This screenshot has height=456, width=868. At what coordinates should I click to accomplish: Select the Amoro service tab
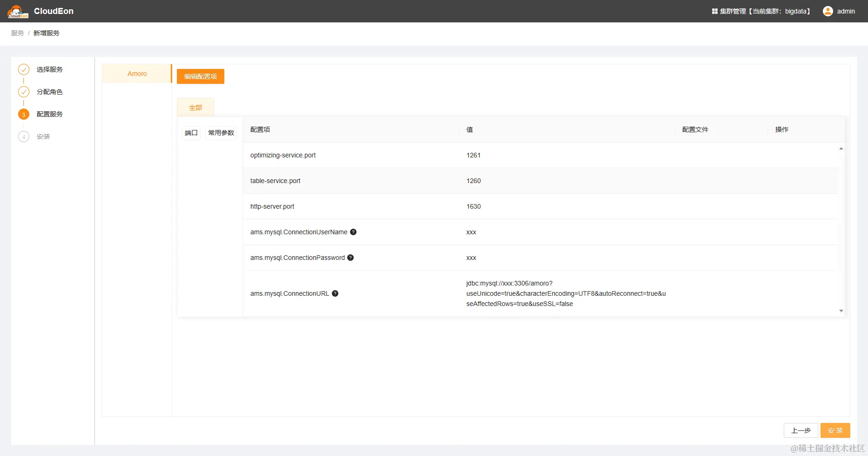137,74
